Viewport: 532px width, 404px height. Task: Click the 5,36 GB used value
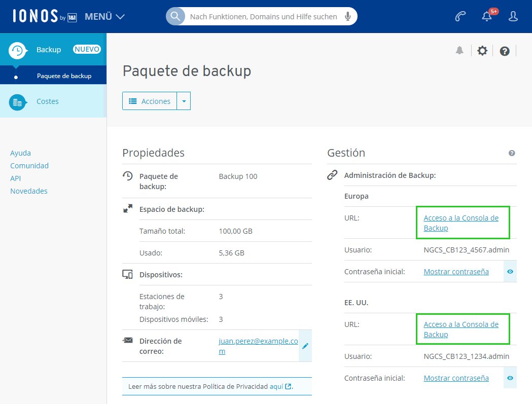[231, 253]
